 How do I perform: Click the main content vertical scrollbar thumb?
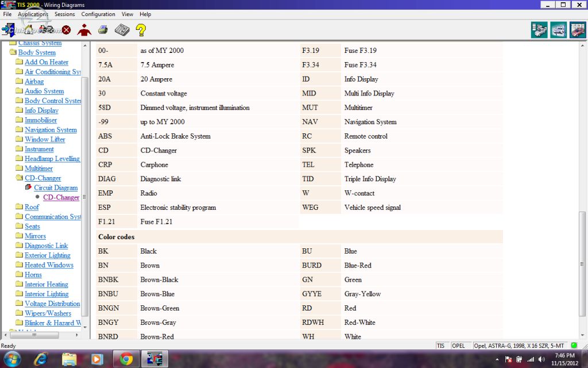(582, 264)
